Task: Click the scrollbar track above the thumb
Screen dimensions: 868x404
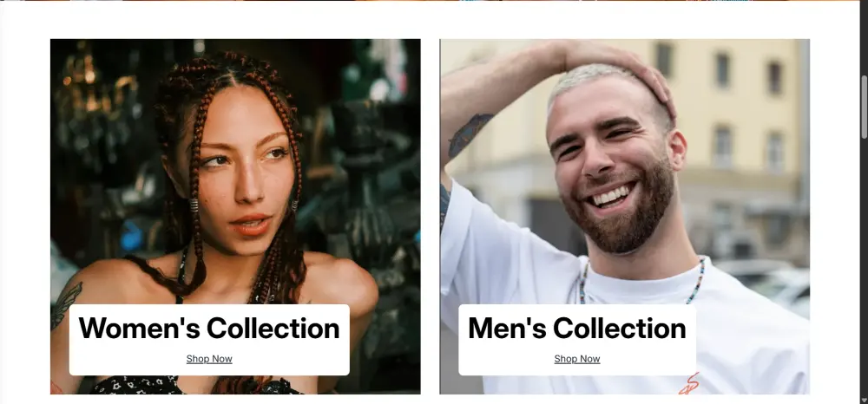Action: click(865, 39)
